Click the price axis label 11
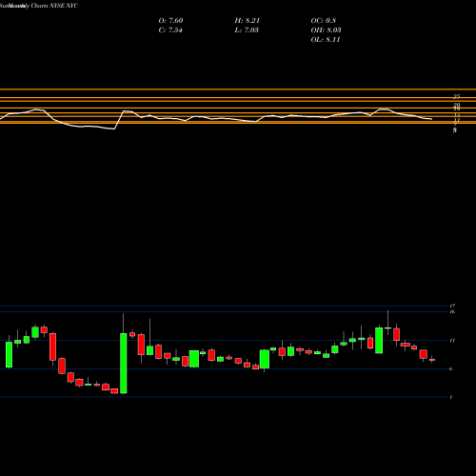476x476 pixels. [452, 341]
